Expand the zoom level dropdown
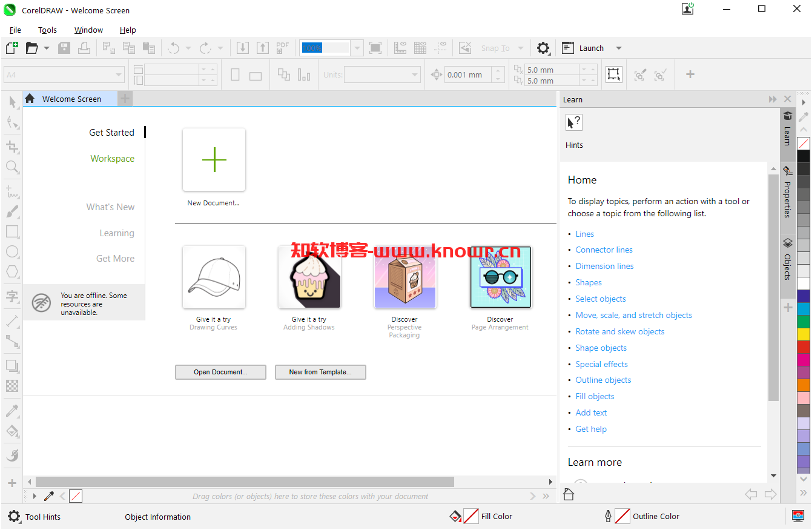 [x=357, y=48]
